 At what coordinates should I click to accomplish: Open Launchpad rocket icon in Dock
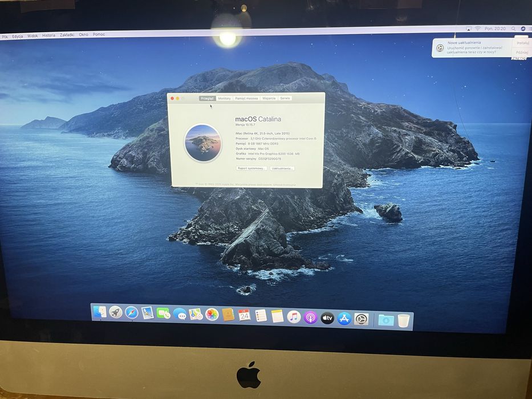(116, 312)
